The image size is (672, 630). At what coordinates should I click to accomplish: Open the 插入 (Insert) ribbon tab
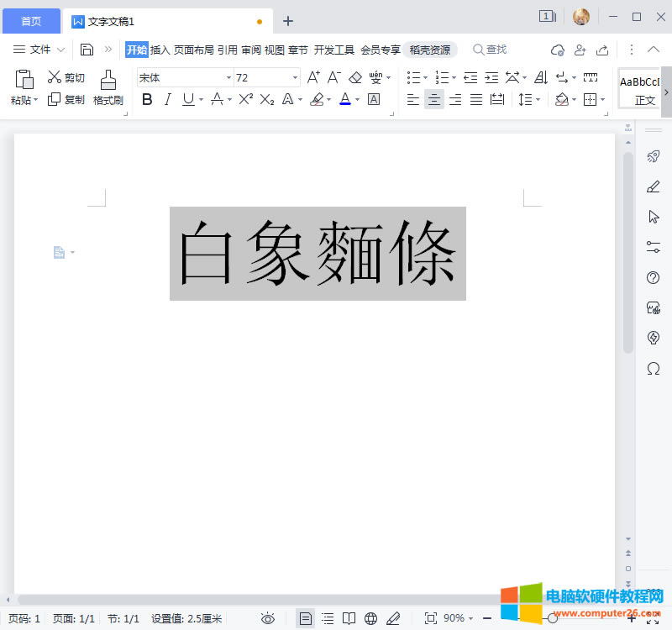click(x=160, y=50)
